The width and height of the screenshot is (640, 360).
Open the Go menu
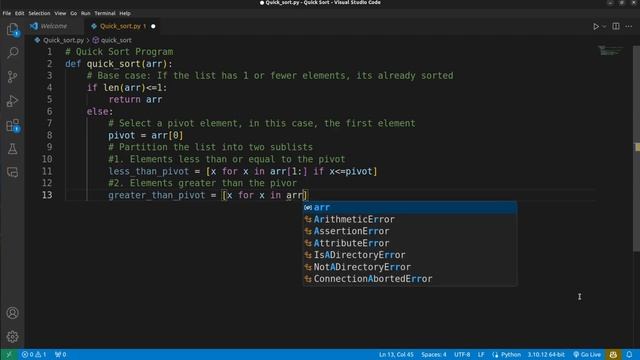click(73, 13)
